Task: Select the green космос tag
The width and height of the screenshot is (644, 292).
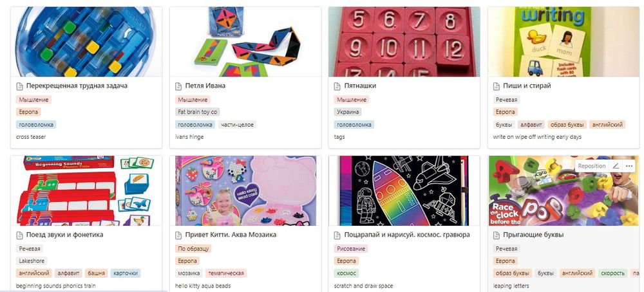Action: [346, 273]
